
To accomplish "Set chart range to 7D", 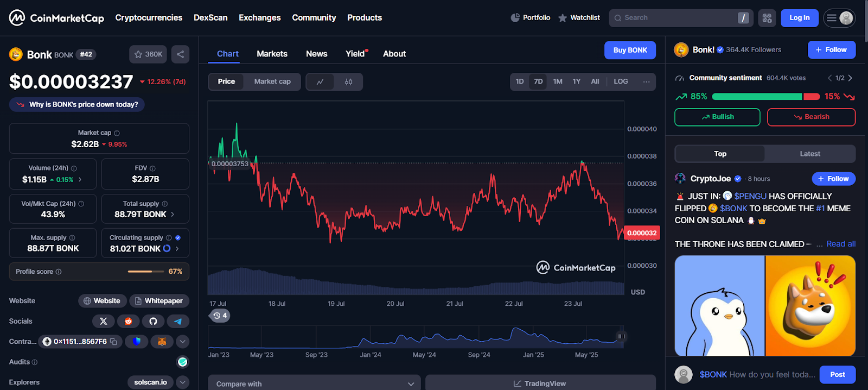I will pos(538,81).
